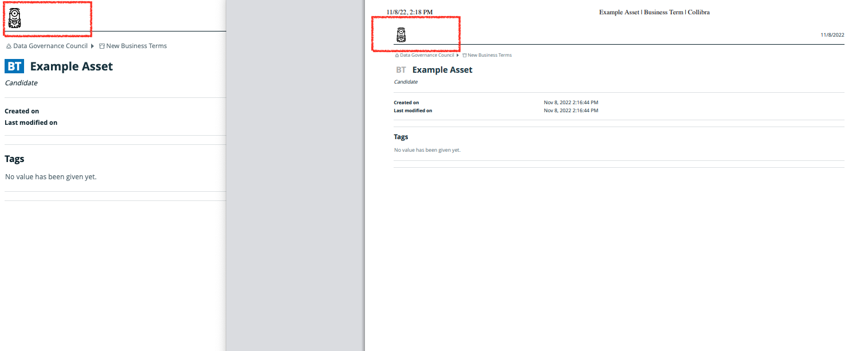Viewport: 868px width, 351px height.
Task: Click the Created on timestamp value
Action: (571, 102)
